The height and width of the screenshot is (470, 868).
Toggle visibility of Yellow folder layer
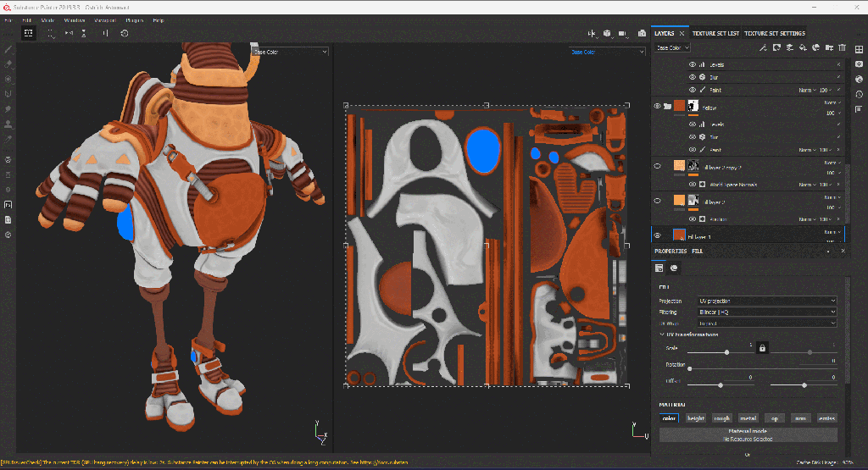point(657,106)
